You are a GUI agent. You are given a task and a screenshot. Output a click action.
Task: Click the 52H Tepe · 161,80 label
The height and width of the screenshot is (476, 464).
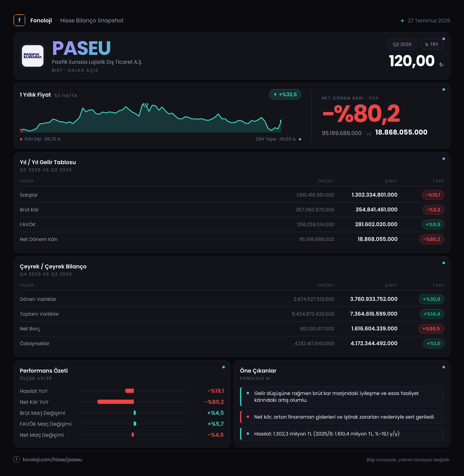click(x=276, y=139)
